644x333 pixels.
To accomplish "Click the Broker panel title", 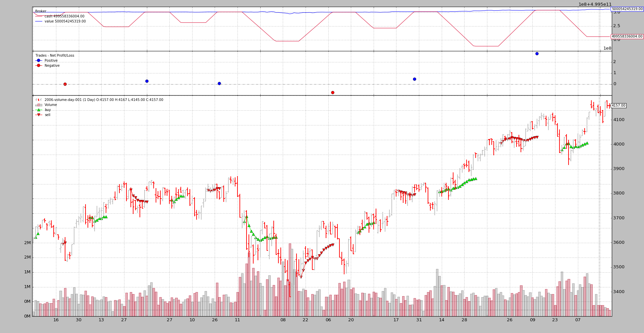I will coord(41,11).
